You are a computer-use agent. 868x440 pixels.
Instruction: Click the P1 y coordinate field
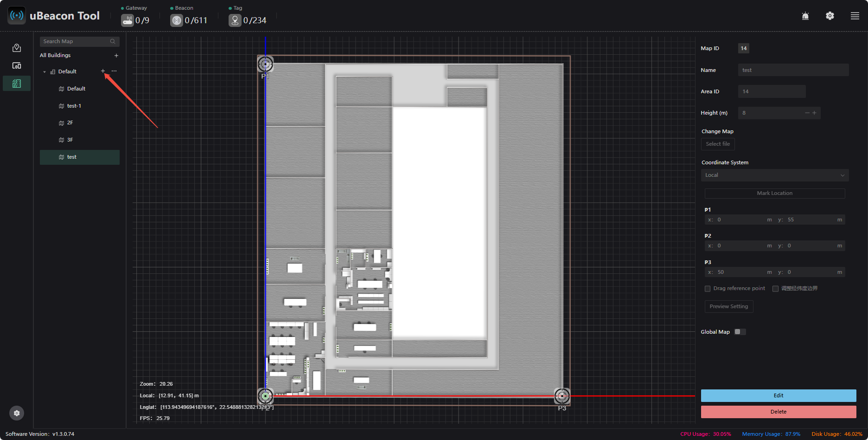click(811, 220)
